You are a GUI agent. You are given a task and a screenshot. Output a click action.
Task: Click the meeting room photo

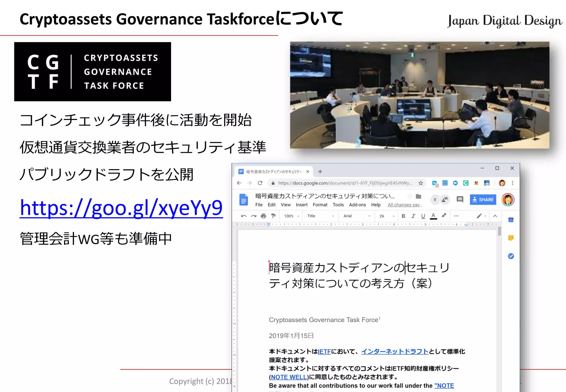(x=420, y=95)
